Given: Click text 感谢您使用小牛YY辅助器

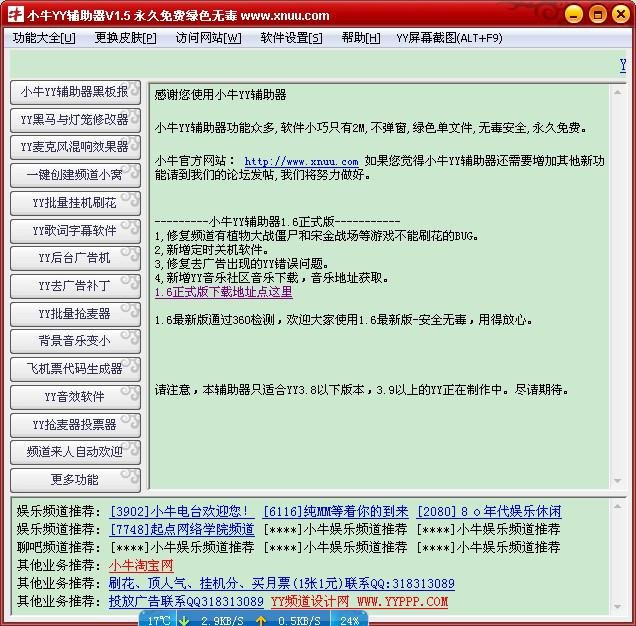Looking at the screenshot, I should tap(220, 95).
